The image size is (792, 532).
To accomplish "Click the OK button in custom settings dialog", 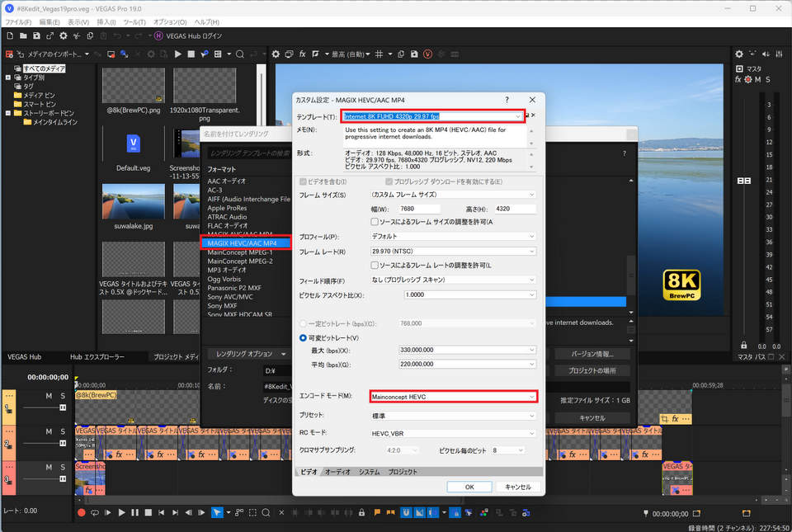I will 469,487.
